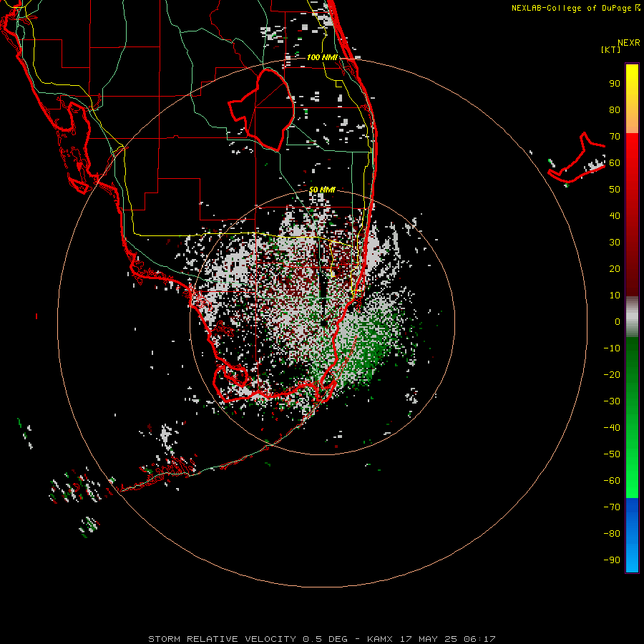The height and width of the screenshot is (644, 644).
Task: Pick the gray zero-velocity band of color bar
Action: click(x=632, y=317)
